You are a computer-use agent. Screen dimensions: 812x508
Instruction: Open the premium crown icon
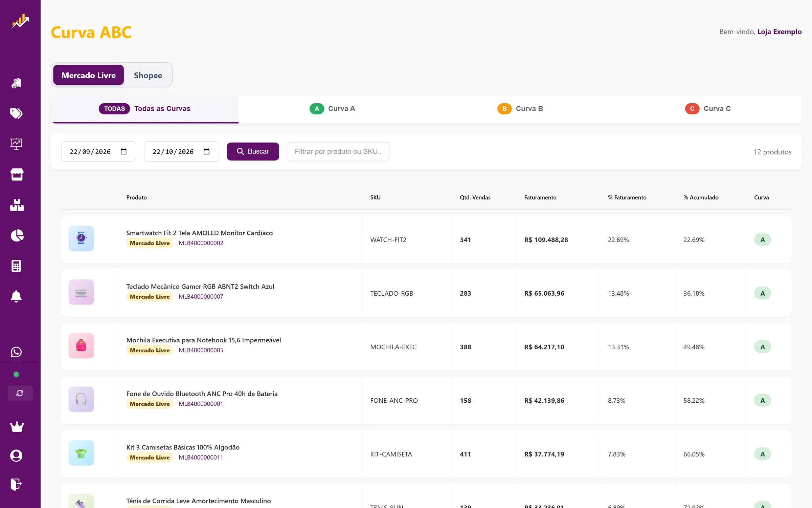17,427
